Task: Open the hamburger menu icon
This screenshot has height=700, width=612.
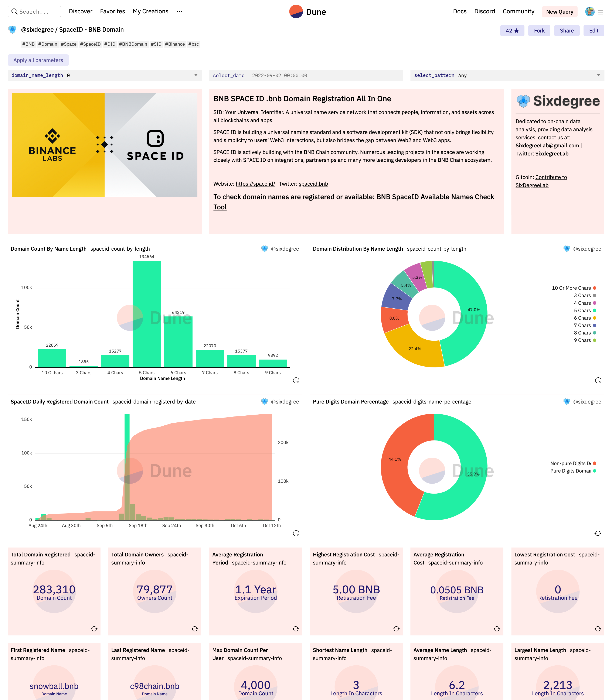Action: [x=600, y=12]
